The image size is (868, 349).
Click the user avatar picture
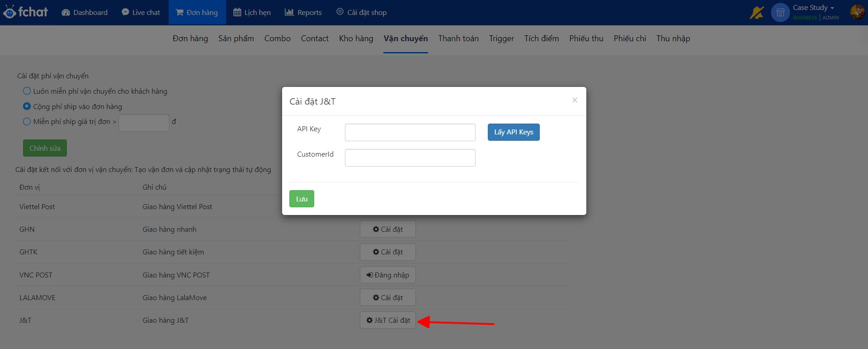coord(857,12)
